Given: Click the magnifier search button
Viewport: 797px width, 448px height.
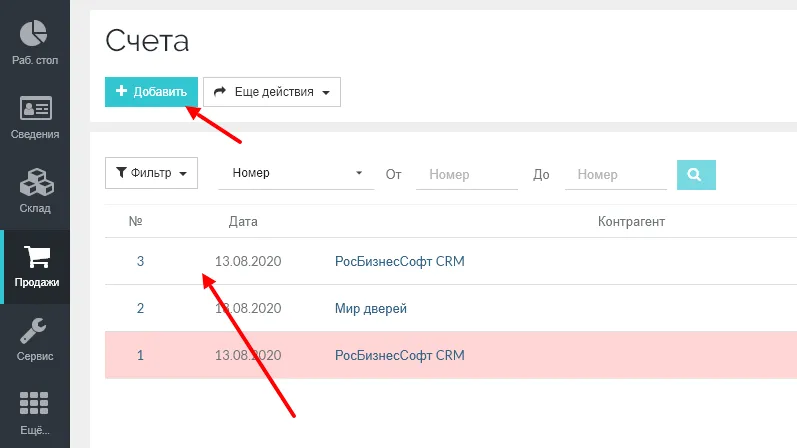Looking at the screenshot, I should (x=696, y=174).
